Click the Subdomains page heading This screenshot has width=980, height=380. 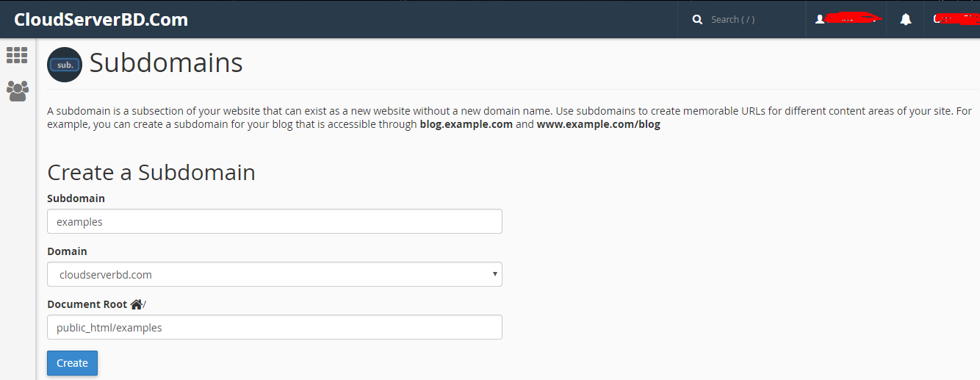coord(166,63)
